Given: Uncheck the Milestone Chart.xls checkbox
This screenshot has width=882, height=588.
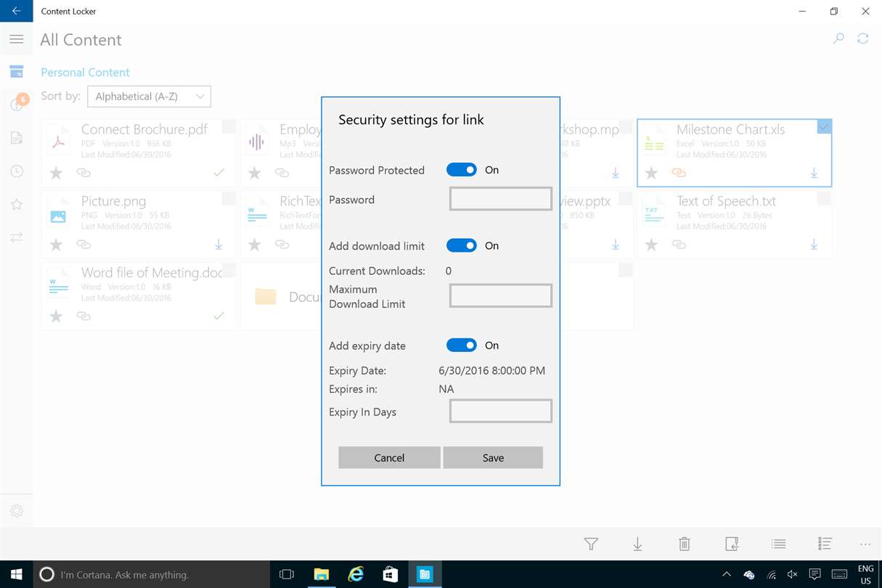Looking at the screenshot, I should click(x=824, y=126).
